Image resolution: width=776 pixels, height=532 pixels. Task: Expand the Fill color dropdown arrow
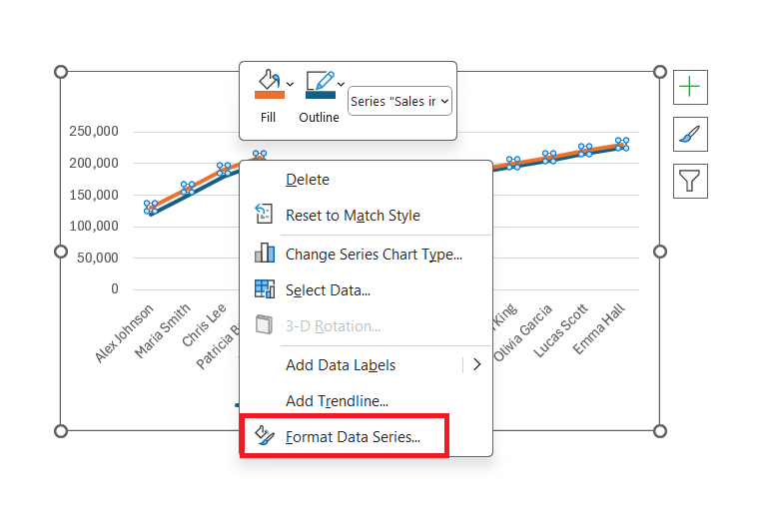pyautogui.click(x=290, y=84)
